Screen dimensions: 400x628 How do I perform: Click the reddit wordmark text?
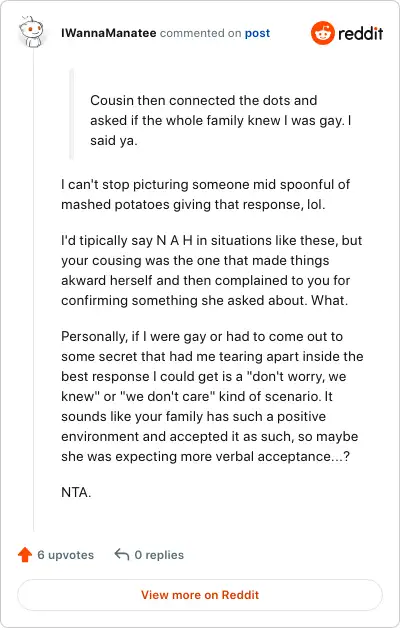[360, 33]
